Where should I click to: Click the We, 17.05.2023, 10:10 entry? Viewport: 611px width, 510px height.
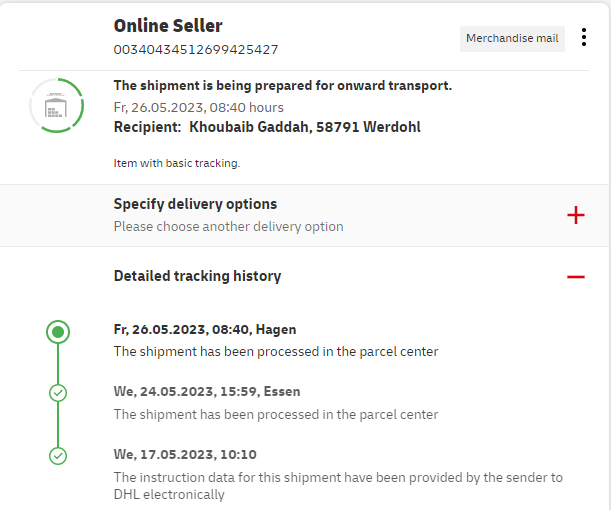coord(185,454)
